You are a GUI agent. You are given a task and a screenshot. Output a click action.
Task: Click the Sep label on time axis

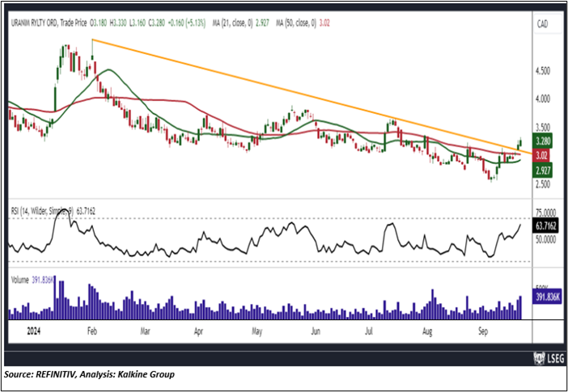(483, 331)
